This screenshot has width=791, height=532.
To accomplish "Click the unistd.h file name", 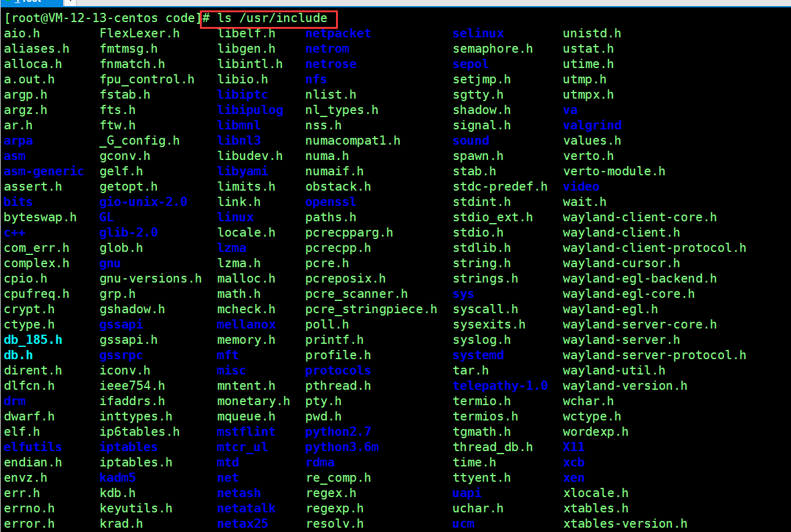I will click(592, 34).
